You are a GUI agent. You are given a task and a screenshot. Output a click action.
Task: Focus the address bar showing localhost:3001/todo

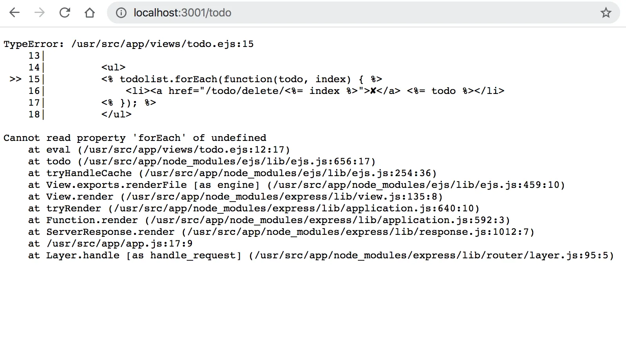pyautogui.click(x=363, y=13)
